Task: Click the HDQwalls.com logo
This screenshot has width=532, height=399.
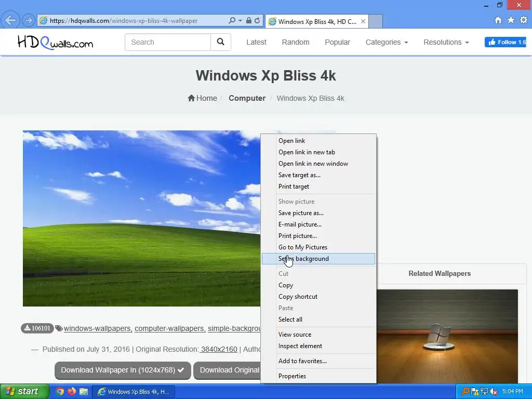Action: coord(55,43)
